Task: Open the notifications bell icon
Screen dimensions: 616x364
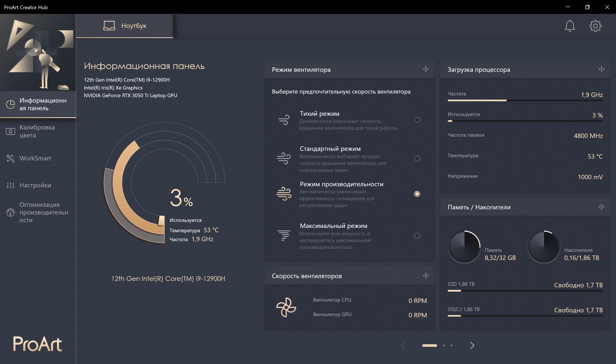Action: click(x=570, y=26)
